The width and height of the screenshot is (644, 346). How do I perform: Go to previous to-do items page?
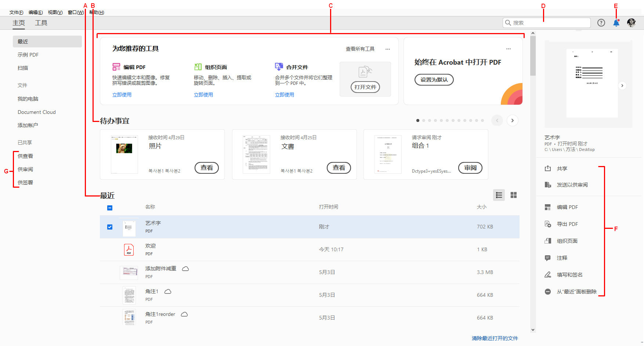497,120
